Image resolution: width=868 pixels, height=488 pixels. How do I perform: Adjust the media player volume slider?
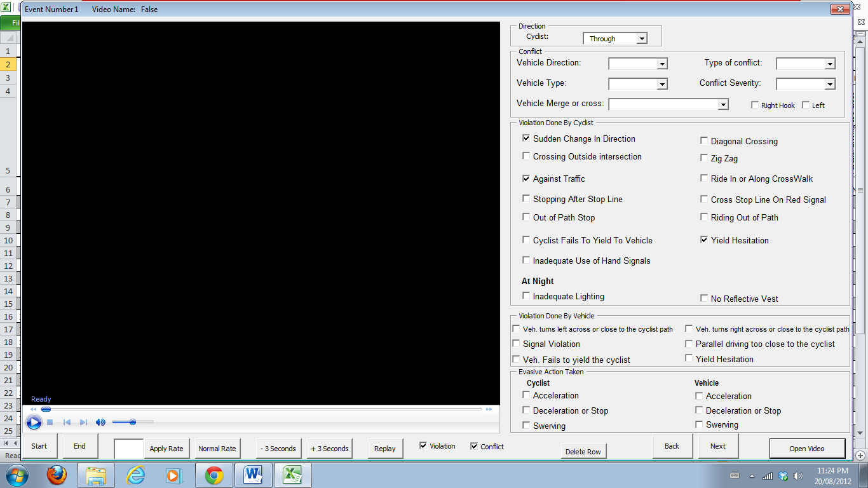133,422
